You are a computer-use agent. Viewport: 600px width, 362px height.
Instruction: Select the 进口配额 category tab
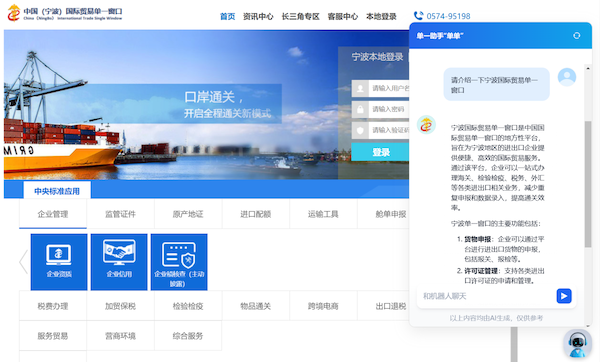click(256, 214)
